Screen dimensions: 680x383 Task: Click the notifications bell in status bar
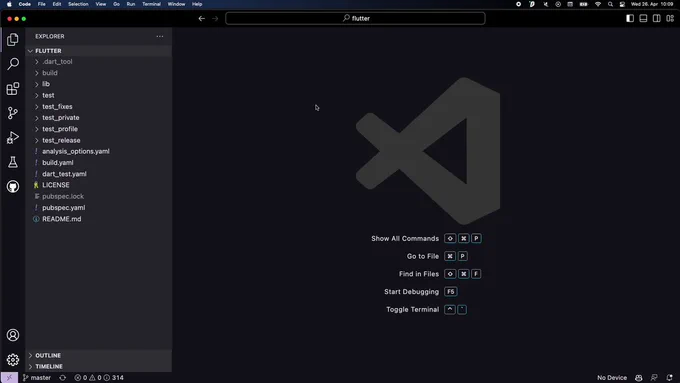[x=670, y=378]
